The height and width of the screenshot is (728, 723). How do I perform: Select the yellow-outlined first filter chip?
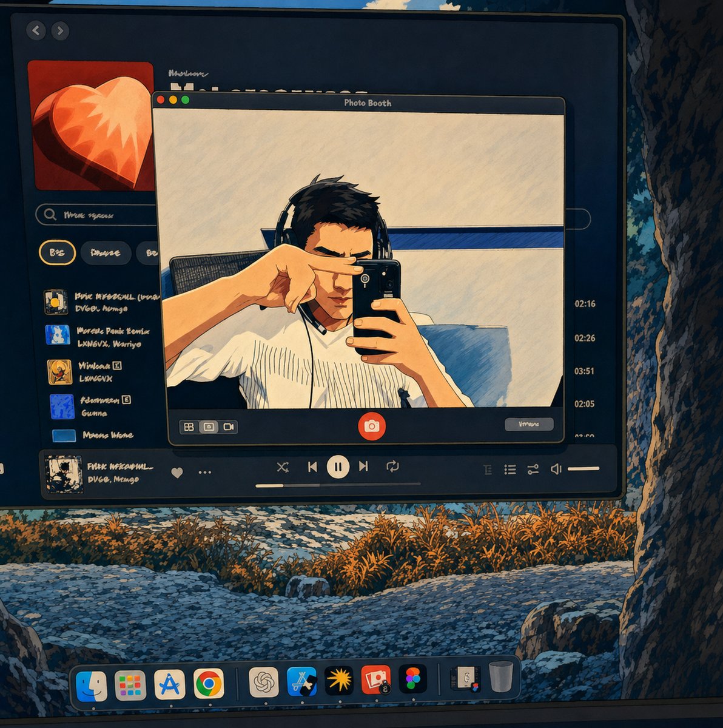click(x=58, y=252)
